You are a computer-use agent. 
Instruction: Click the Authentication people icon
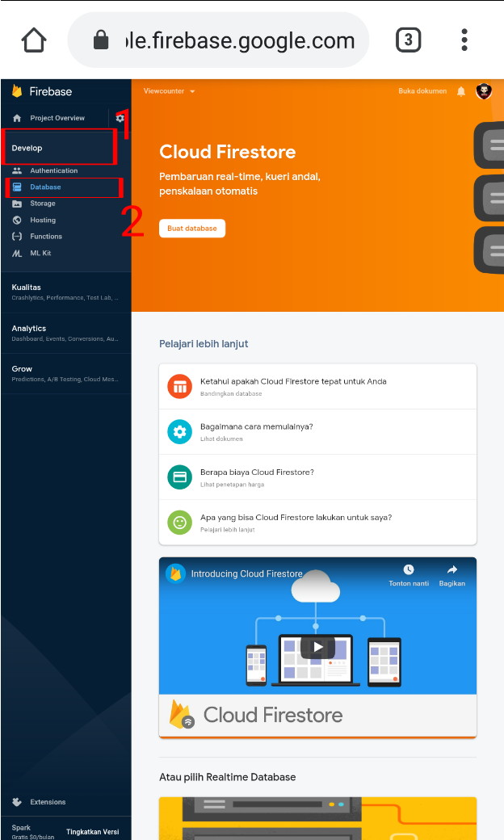coord(17,170)
